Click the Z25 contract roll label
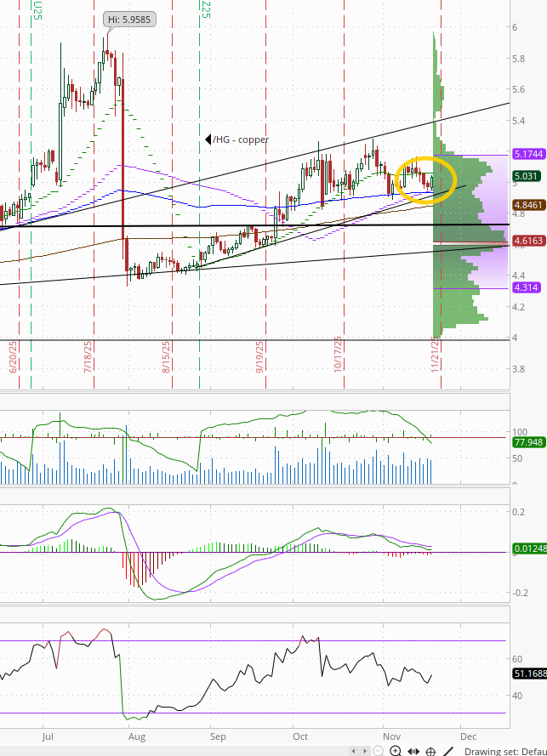The width and height of the screenshot is (547, 756). (x=206, y=9)
